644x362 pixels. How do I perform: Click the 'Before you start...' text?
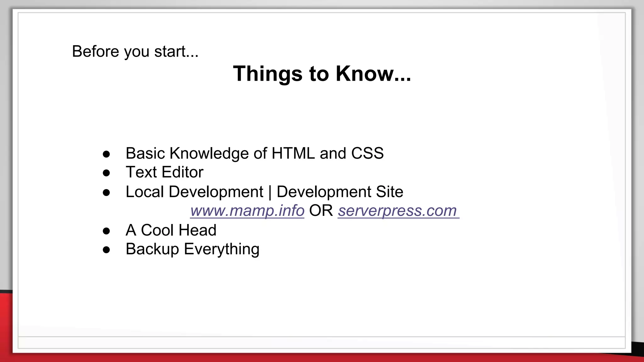(x=135, y=51)
